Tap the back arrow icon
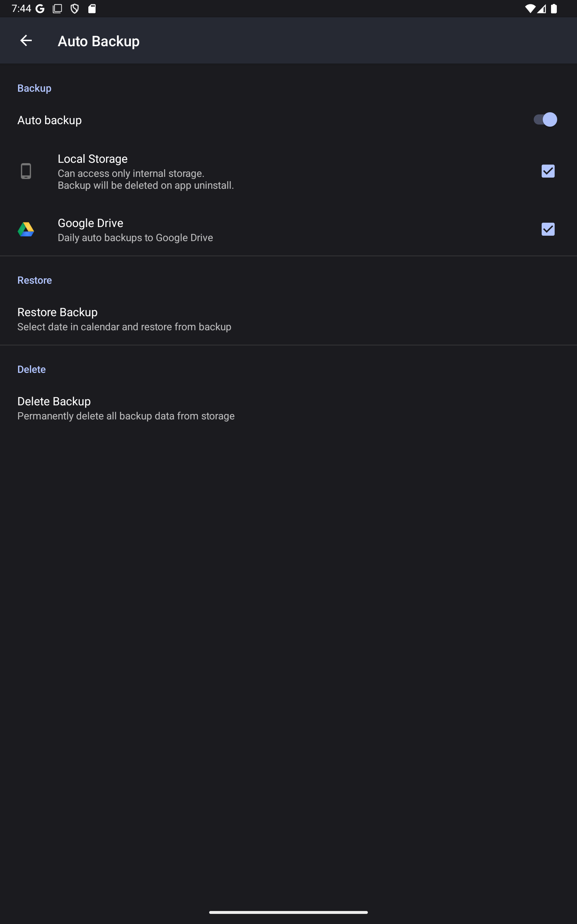577x924 pixels. pyautogui.click(x=26, y=40)
